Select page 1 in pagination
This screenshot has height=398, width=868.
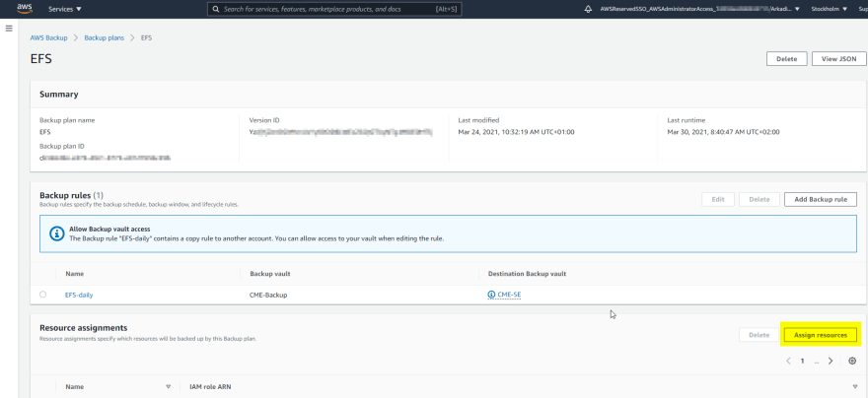(x=802, y=361)
